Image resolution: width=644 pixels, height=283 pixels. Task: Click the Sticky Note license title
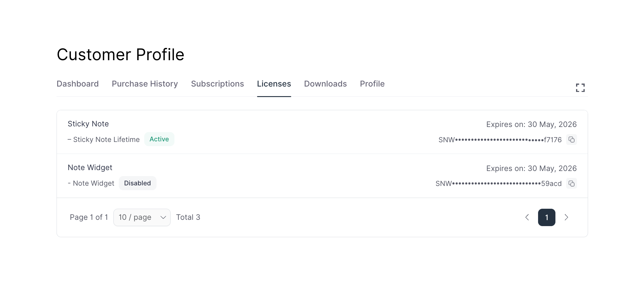(88, 124)
